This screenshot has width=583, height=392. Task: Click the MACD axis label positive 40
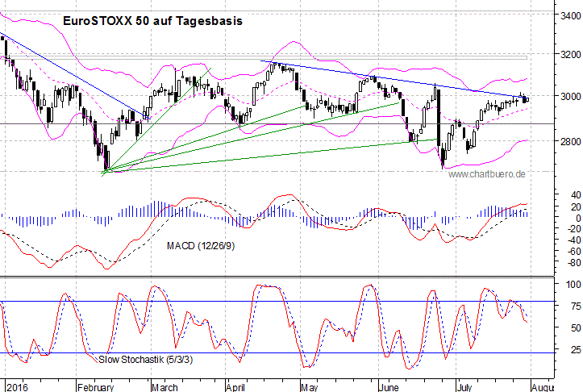point(576,195)
